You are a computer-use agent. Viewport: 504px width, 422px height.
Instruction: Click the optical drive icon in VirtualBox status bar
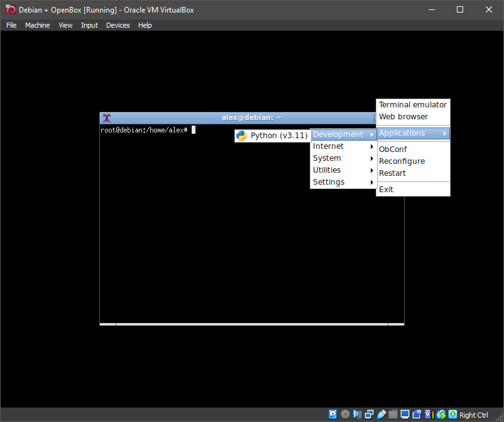344,414
